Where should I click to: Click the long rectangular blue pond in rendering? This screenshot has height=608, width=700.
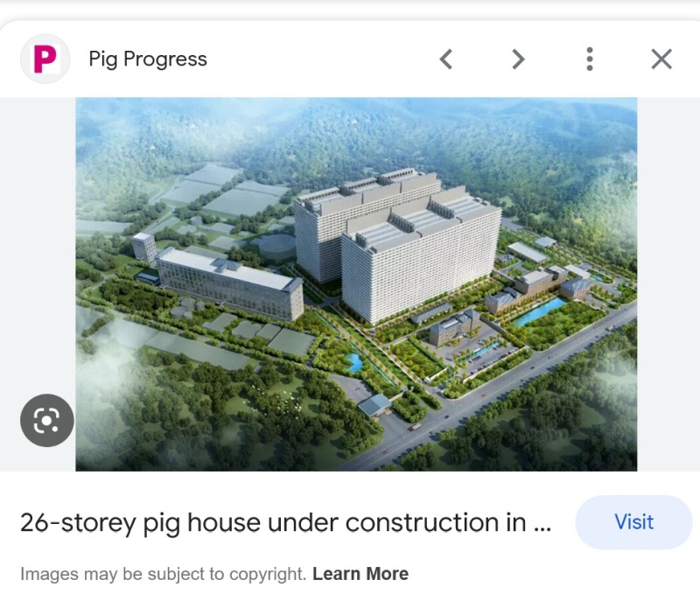click(x=539, y=311)
